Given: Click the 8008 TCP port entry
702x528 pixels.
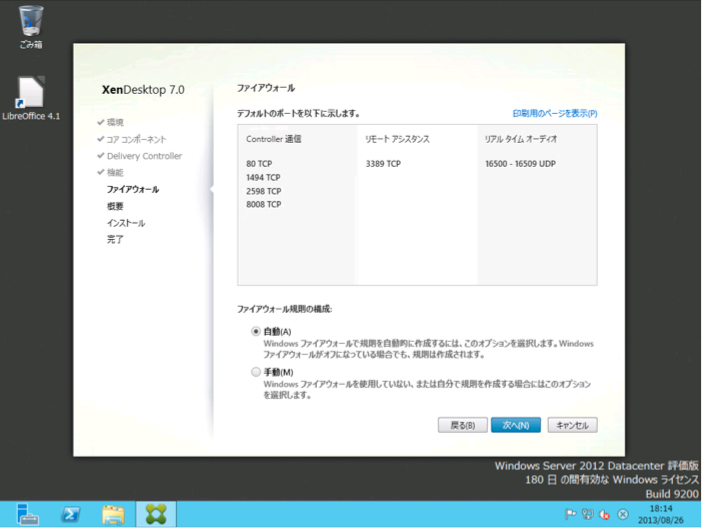Looking at the screenshot, I should tap(264, 204).
